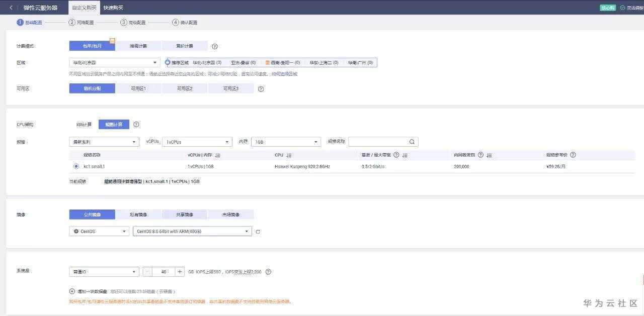Viewport: 644px width, 316px height.
Task: Choose recommended region 华北-北京四 (3)
Action: [207, 63]
